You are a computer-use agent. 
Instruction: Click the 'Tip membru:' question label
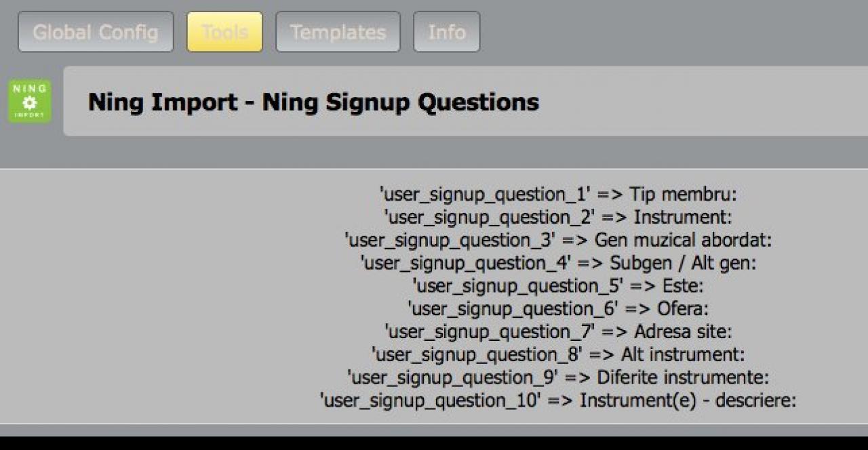pos(683,195)
